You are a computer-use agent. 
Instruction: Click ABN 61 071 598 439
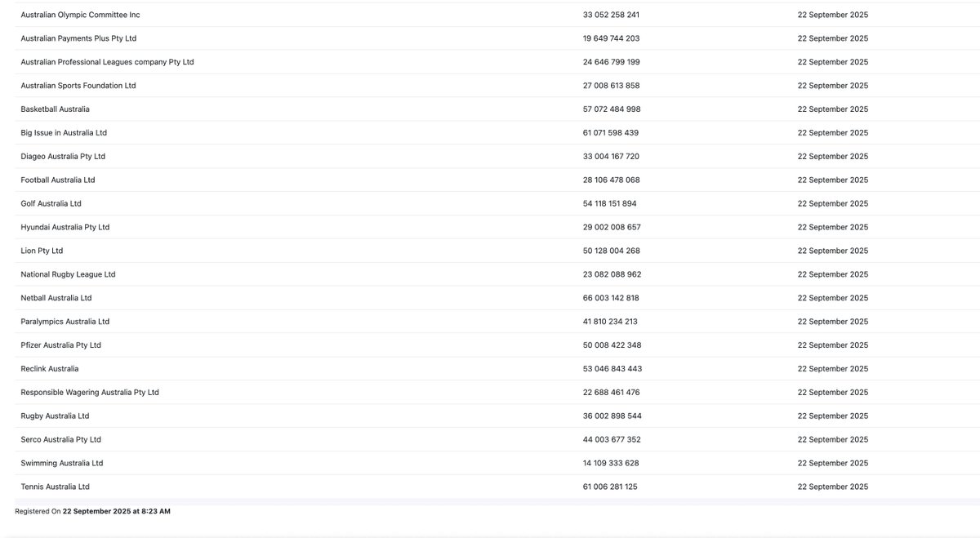611,133
